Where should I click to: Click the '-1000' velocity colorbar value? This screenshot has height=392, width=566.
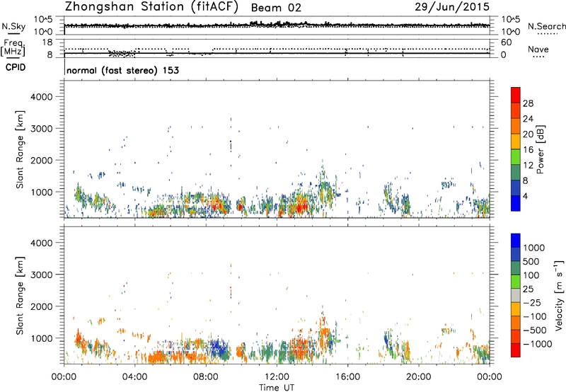point(537,344)
